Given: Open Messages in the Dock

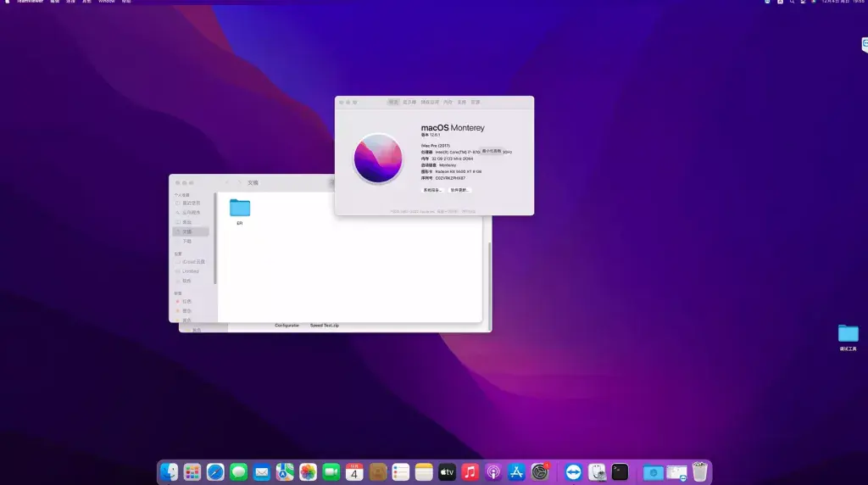Looking at the screenshot, I should coord(238,471).
